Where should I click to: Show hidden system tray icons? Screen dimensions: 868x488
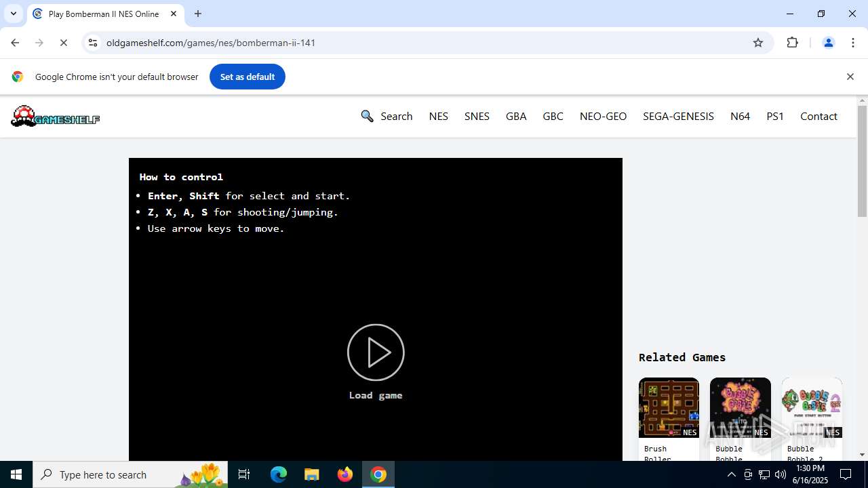(x=731, y=474)
